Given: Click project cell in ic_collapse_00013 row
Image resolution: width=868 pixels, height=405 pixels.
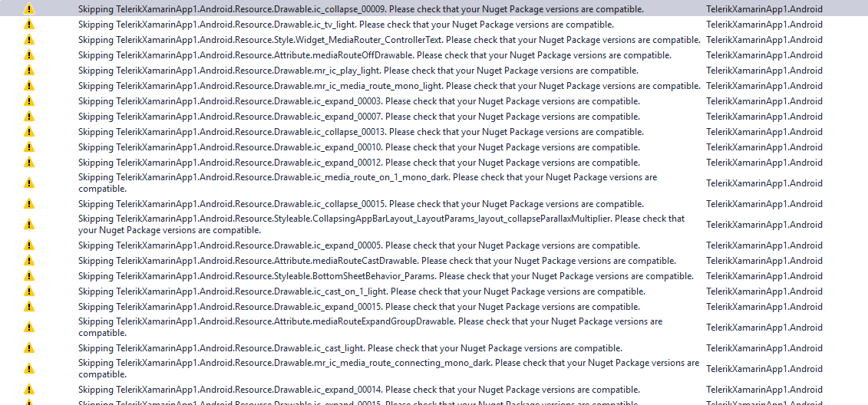Looking at the screenshot, I should tap(764, 132).
